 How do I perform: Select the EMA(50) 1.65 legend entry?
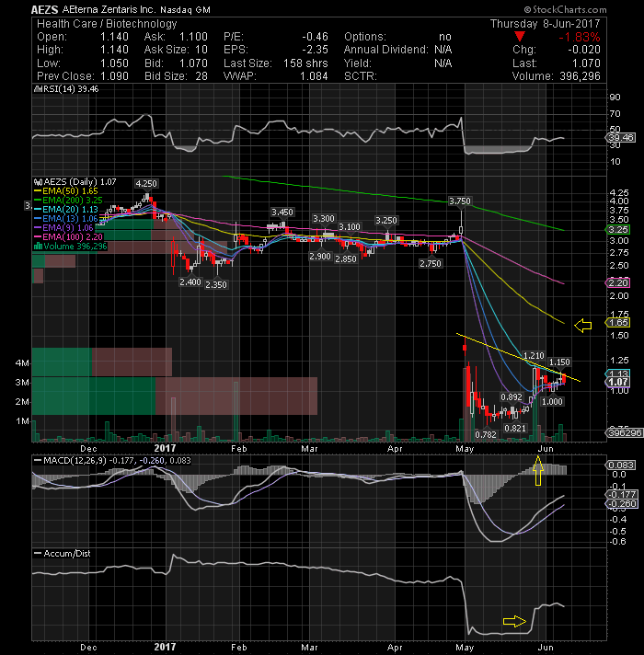(66, 191)
